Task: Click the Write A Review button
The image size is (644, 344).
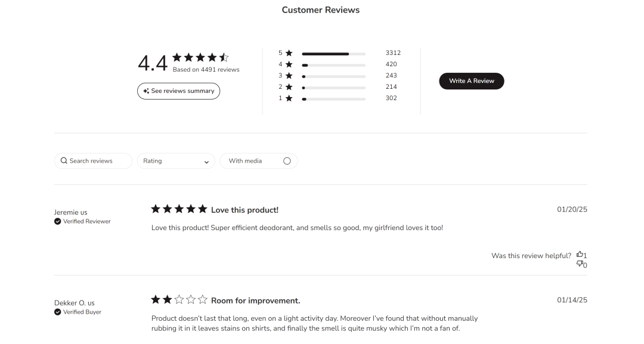Action: click(471, 81)
